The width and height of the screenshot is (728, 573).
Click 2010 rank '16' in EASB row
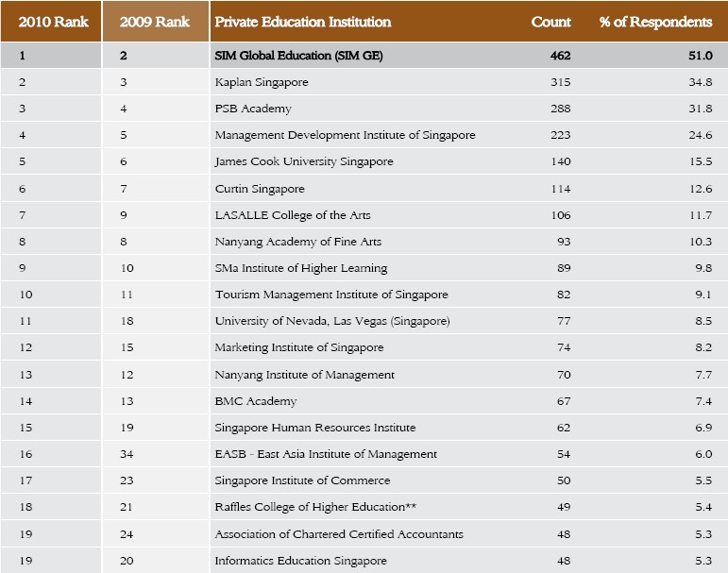coord(26,454)
